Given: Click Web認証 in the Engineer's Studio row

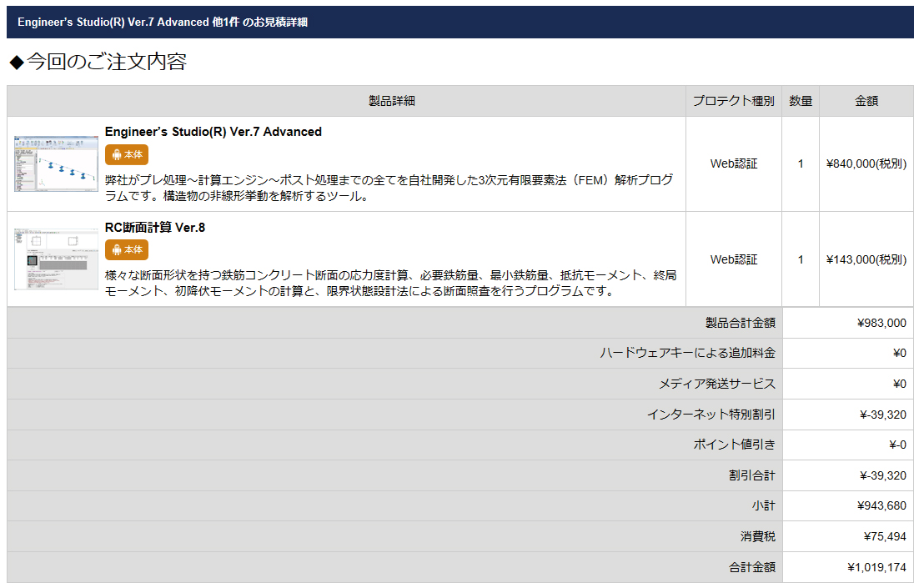Looking at the screenshot, I should 734,163.
